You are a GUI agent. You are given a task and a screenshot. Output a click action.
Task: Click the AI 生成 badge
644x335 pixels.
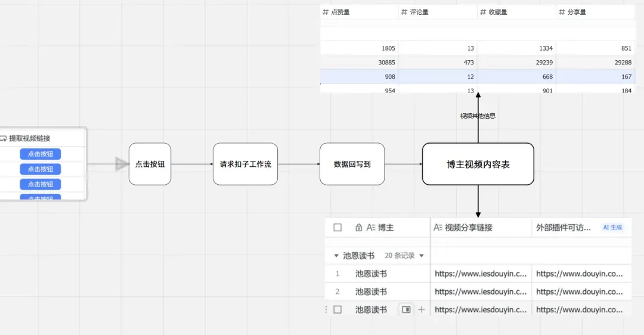coord(612,228)
